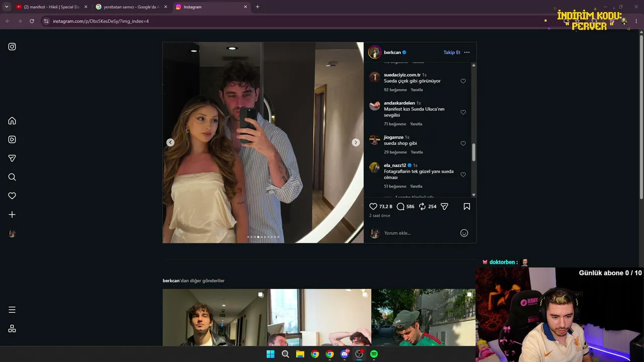The image size is (644, 362).
Task: Show the next photo in the carousel
Action: point(356,142)
